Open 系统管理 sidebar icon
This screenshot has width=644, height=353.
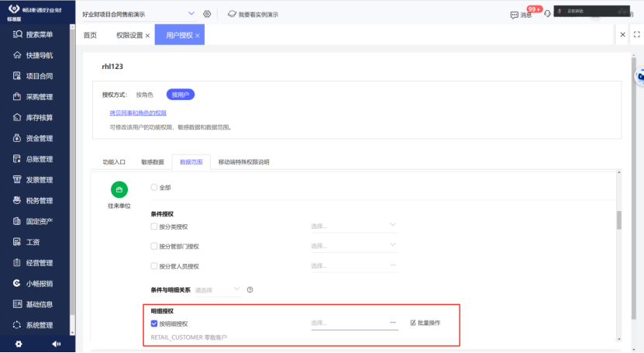[x=17, y=324]
